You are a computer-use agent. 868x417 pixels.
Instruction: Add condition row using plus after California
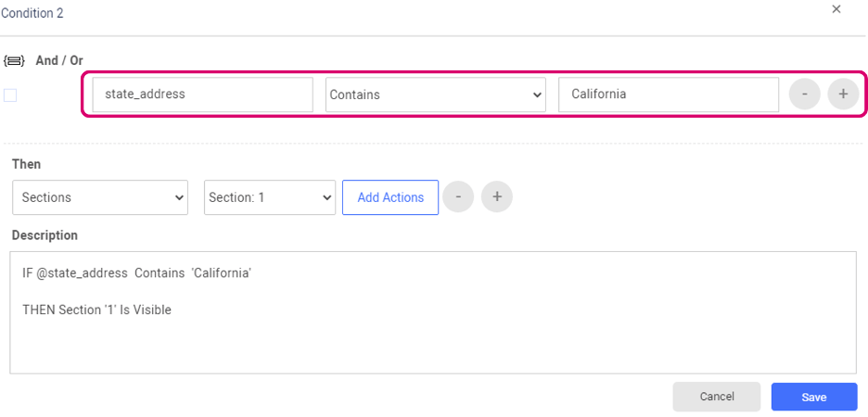(x=843, y=95)
